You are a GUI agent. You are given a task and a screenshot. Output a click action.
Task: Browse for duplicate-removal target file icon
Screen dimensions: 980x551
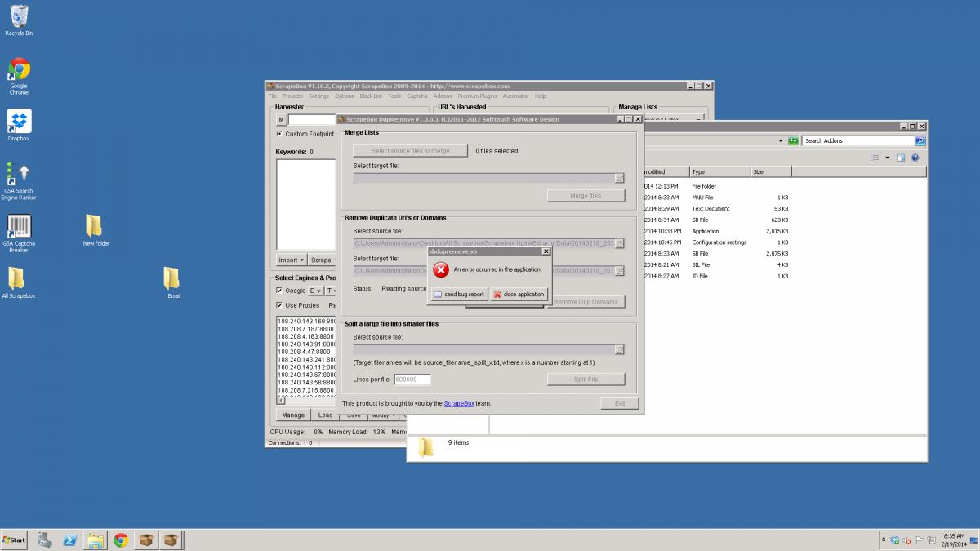point(619,270)
